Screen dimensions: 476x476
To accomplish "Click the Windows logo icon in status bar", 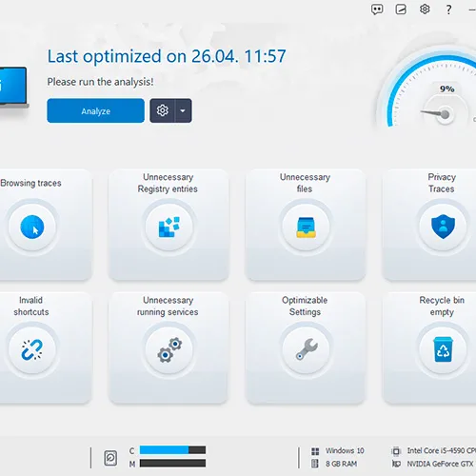I will (x=315, y=451).
